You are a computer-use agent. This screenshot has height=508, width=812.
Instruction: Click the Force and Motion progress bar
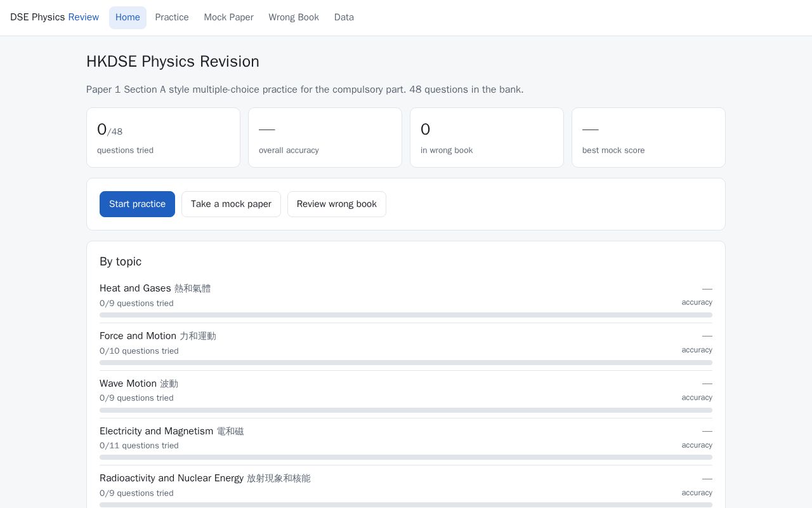(406, 363)
